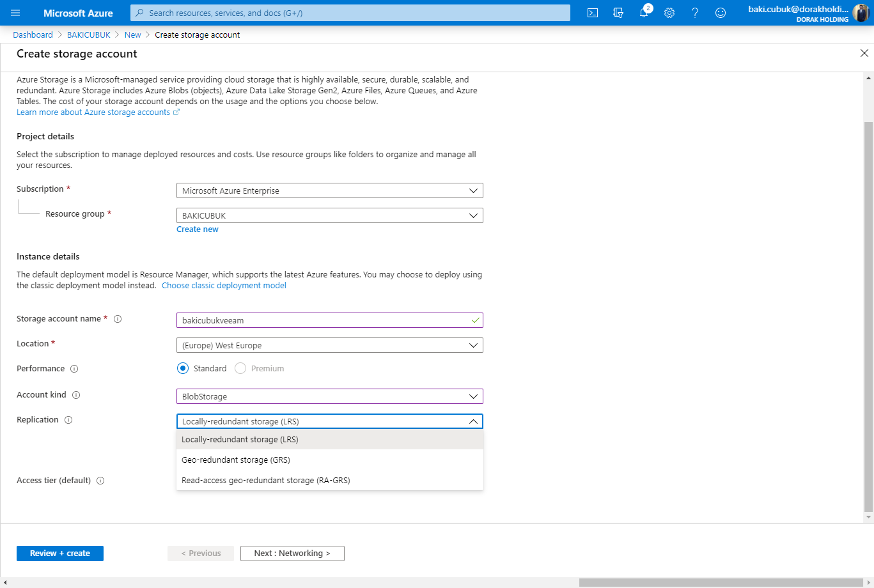Click the Review + create button

60,553
